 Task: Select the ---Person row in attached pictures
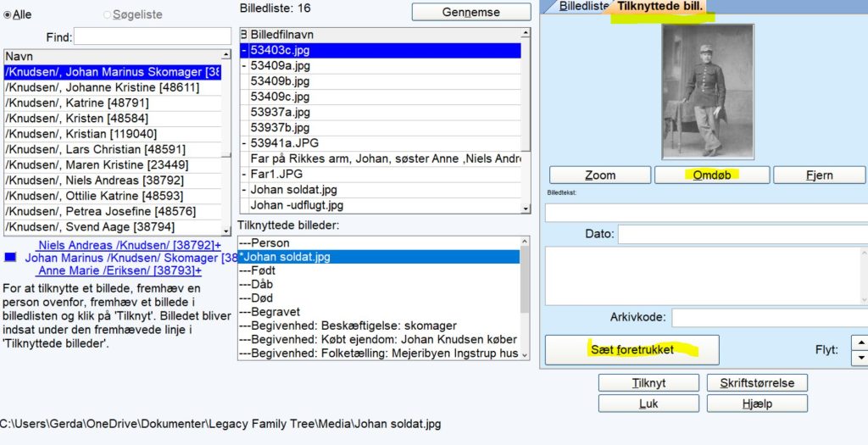tap(379, 243)
